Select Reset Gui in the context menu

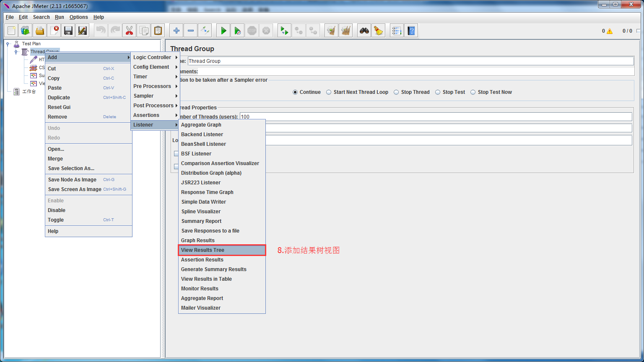(88, 107)
